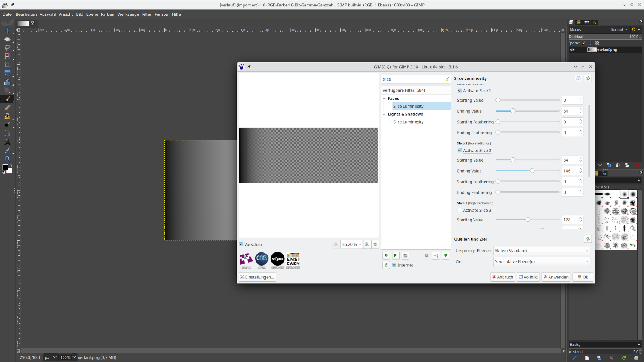The image size is (644, 362).
Task: Hide the verlauf.png layer via eye icon
Action: click(572, 50)
